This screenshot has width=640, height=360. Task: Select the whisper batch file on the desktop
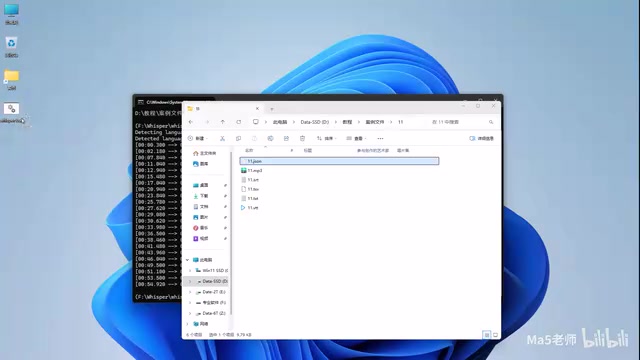tap(11, 113)
